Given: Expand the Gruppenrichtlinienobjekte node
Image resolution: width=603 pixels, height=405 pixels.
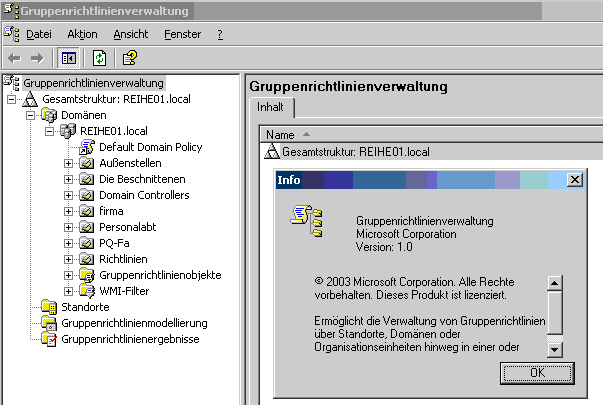Looking at the screenshot, I should 68,275.
